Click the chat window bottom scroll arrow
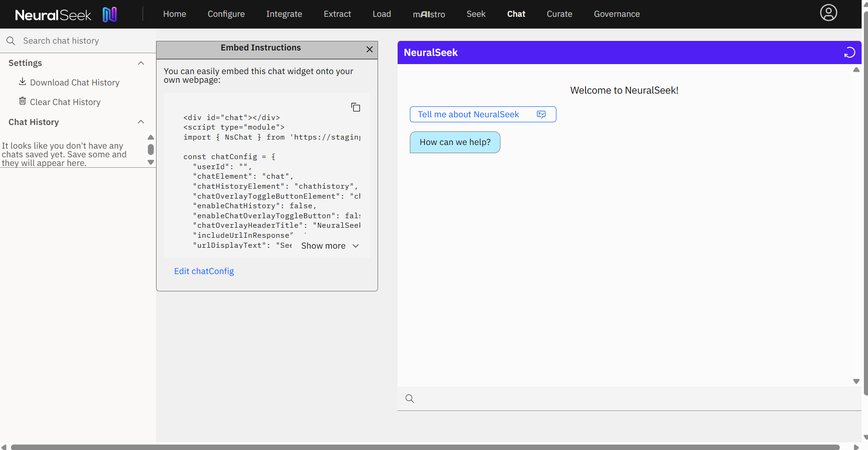 856,381
